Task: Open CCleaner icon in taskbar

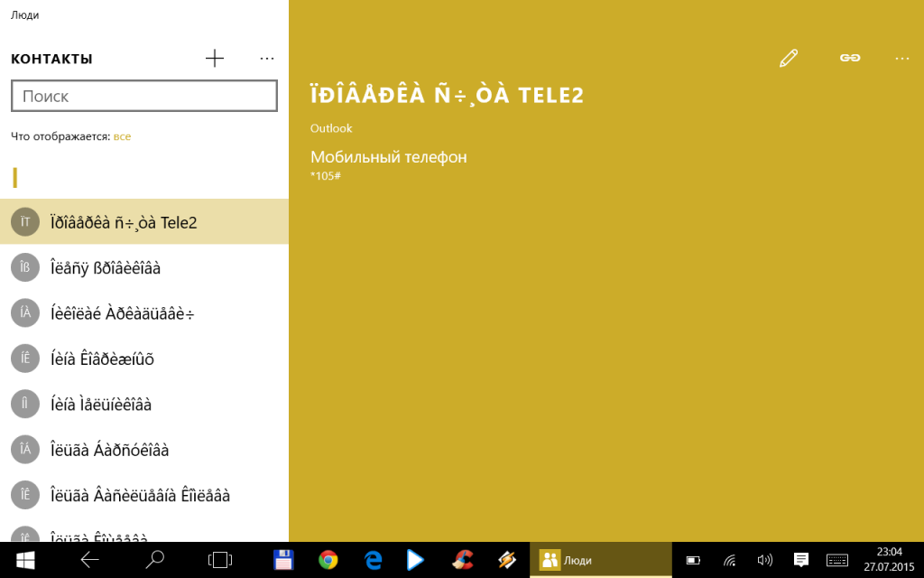Action: [x=463, y=560]
